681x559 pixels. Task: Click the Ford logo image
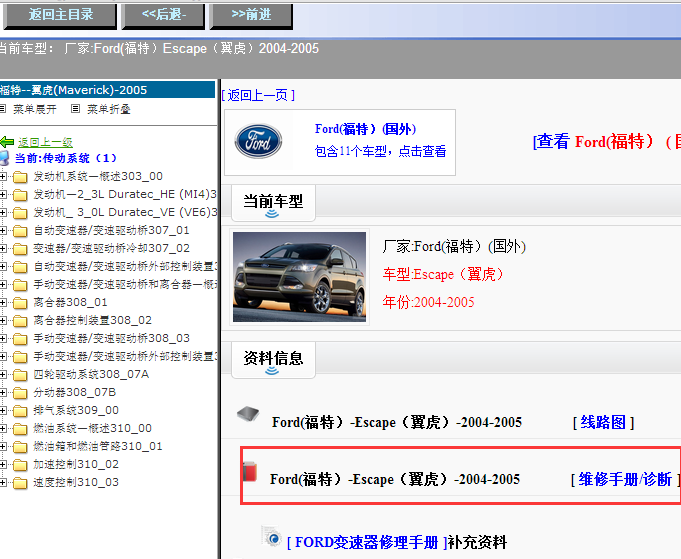(x=258, y=141)
